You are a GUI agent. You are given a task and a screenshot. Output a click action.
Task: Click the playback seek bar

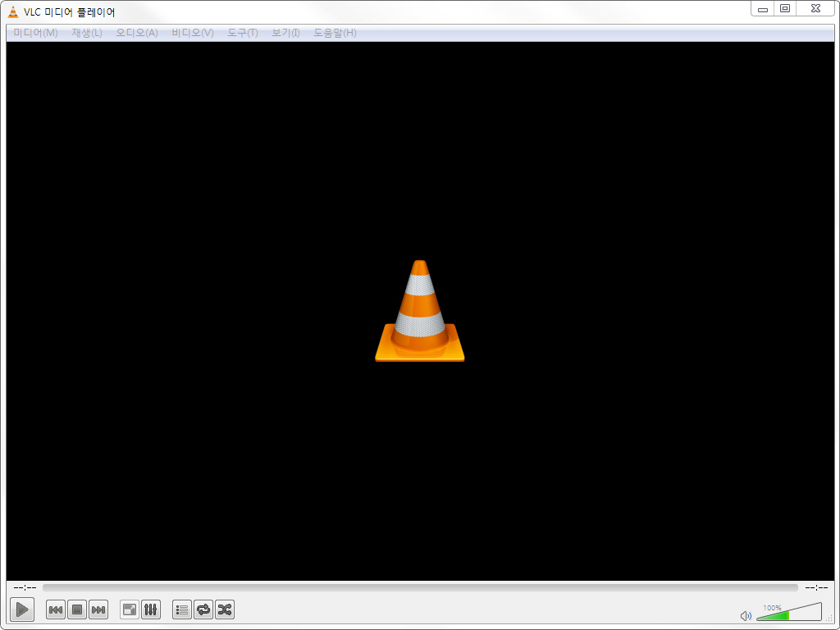click(420, 587)
